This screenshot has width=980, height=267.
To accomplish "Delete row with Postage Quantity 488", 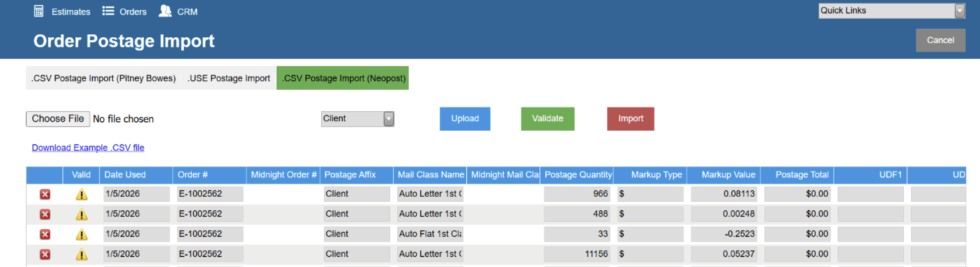I will (x=45, y=214).
